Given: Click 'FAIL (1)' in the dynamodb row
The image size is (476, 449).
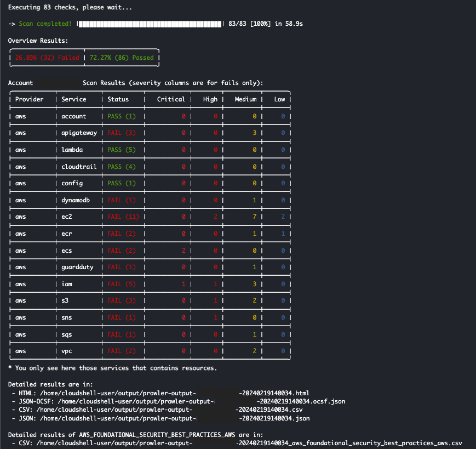Looking at the screenshot, I should click(122, 200).
